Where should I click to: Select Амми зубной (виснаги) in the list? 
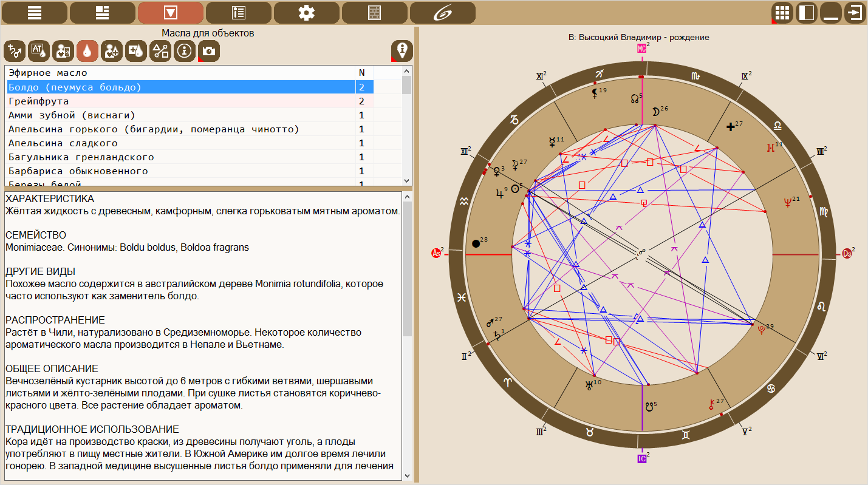[180, 115]
